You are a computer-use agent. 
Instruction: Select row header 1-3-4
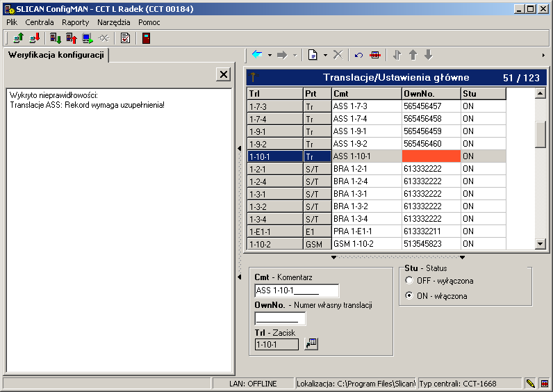click(274, 219)
